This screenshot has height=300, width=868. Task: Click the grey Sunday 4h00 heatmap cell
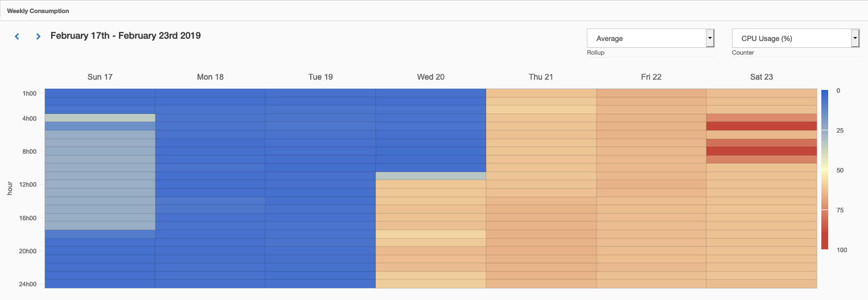coord(100,118)
